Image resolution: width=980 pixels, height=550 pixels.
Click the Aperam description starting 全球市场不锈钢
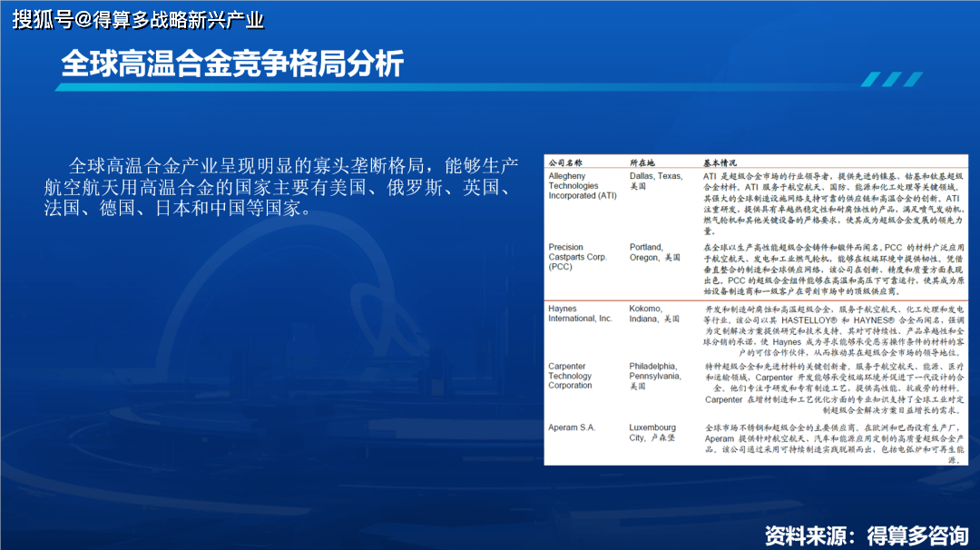point(834,444)
